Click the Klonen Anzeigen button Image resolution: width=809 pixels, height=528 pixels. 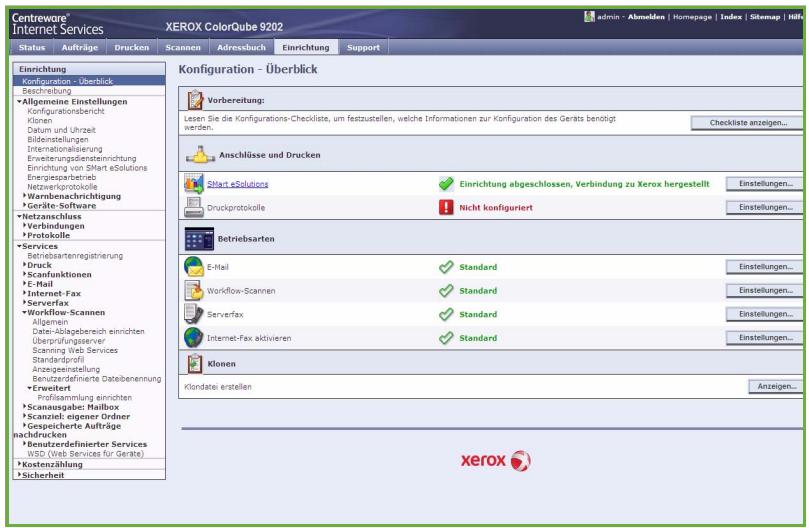coord(776,387)
